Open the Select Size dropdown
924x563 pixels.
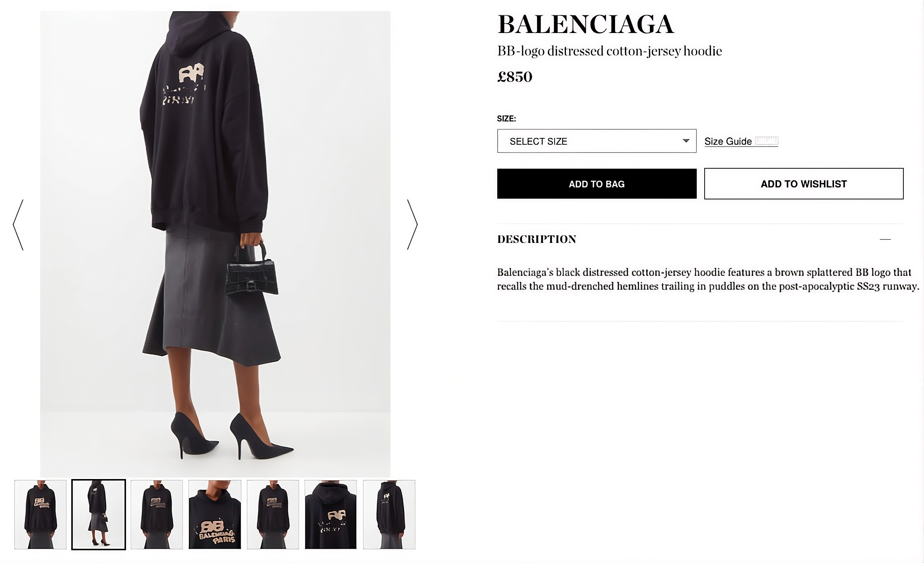(x=597, y=141)
